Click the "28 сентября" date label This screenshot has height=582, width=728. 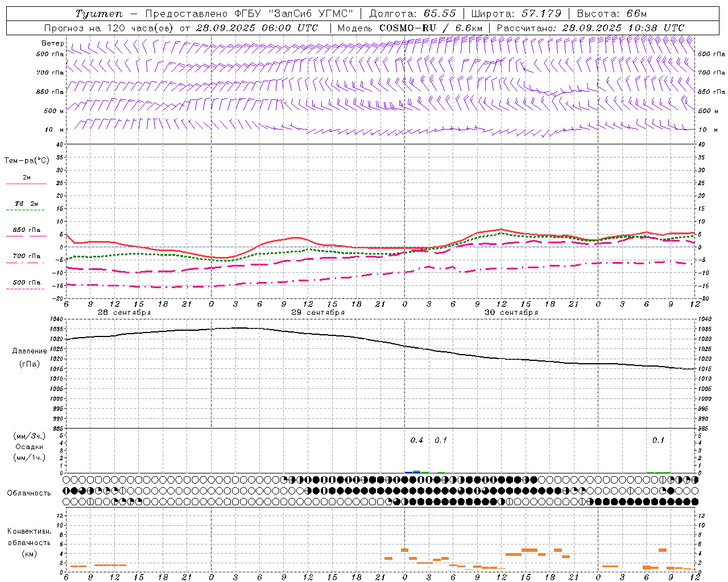tap(124, 313)
